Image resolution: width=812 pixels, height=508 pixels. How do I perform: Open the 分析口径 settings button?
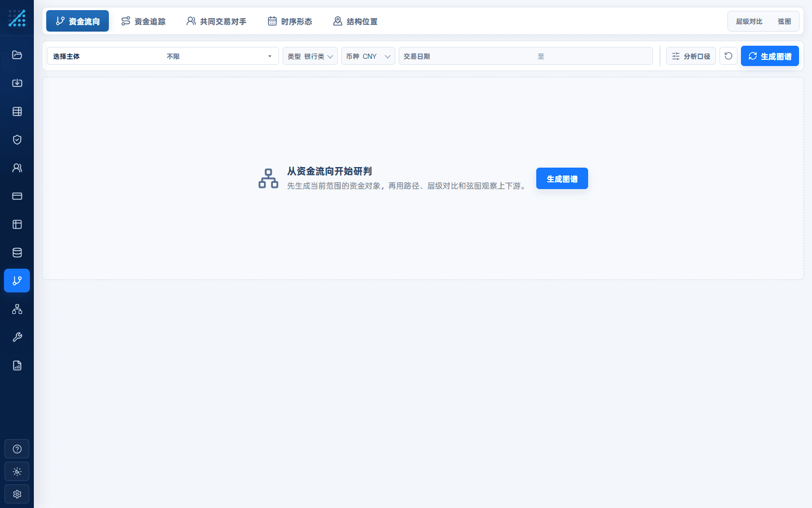(x=691, y=56)
